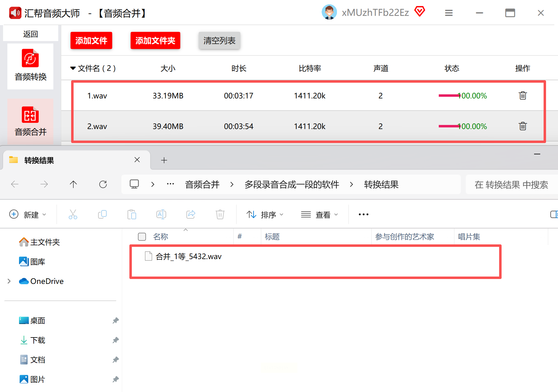The image size is (558, 392).
Task: Expand the 新建 new item dropdown
Action: coord(28,215)
